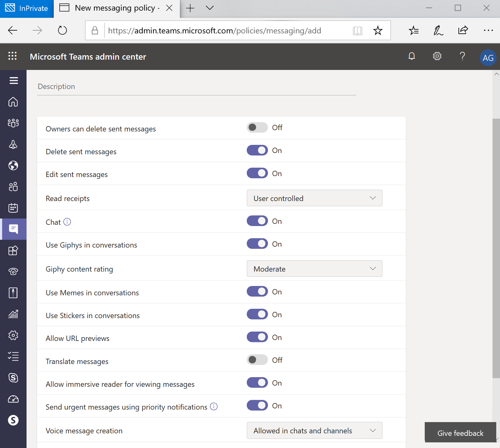Go to the Dashboard home icon
Viewport: 500px width, 448px height.
coord(13,102)
